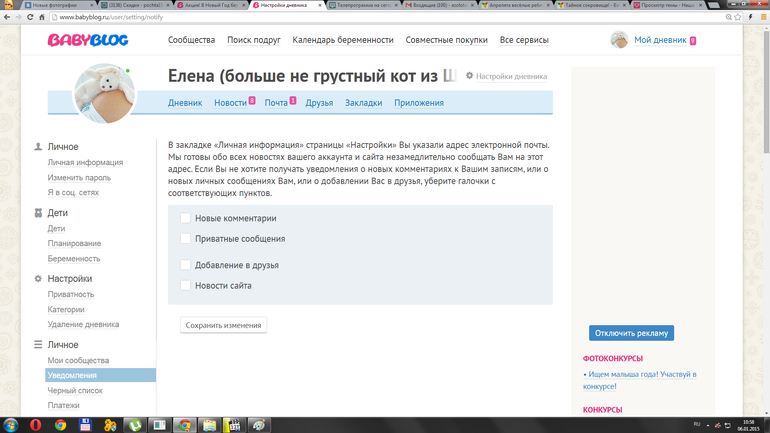Open Изменить пароль in sidebar

(x=79, y=177)
